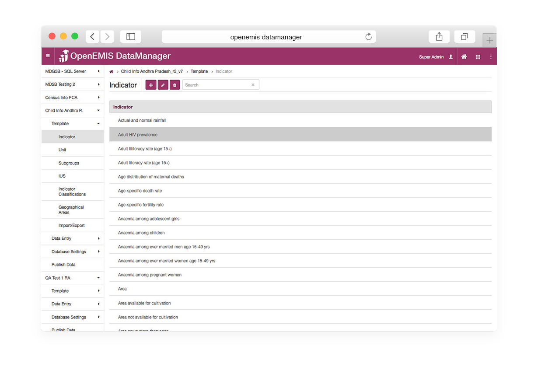Select the Actual and normal rainfall row
This screenshot has height=392, width=538.
(x=300, y=120)
